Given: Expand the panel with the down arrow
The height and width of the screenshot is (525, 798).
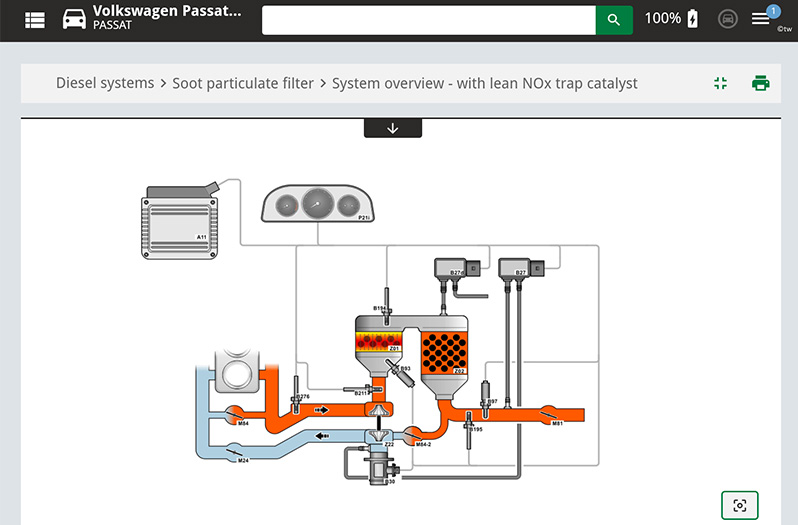Looking at the screenshot, I should [x=392, y=128].
